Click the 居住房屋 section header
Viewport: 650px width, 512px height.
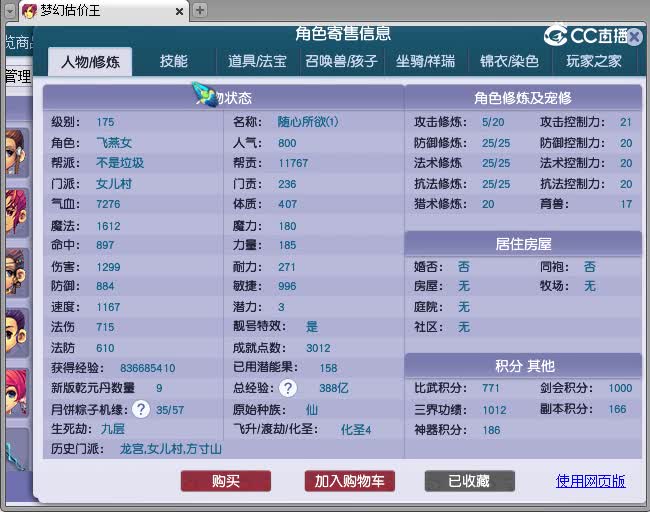(x=523, y=244)
